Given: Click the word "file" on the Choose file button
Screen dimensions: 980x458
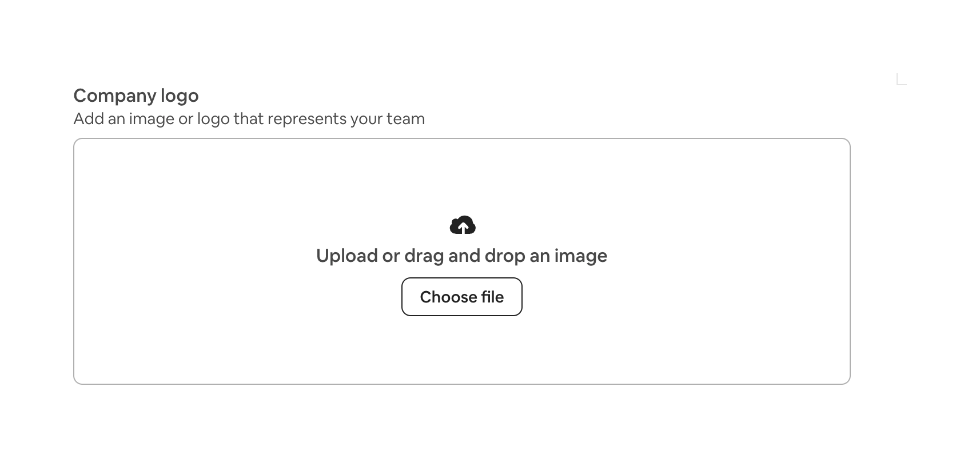Looking at the screenshot, I should [492, 297].
